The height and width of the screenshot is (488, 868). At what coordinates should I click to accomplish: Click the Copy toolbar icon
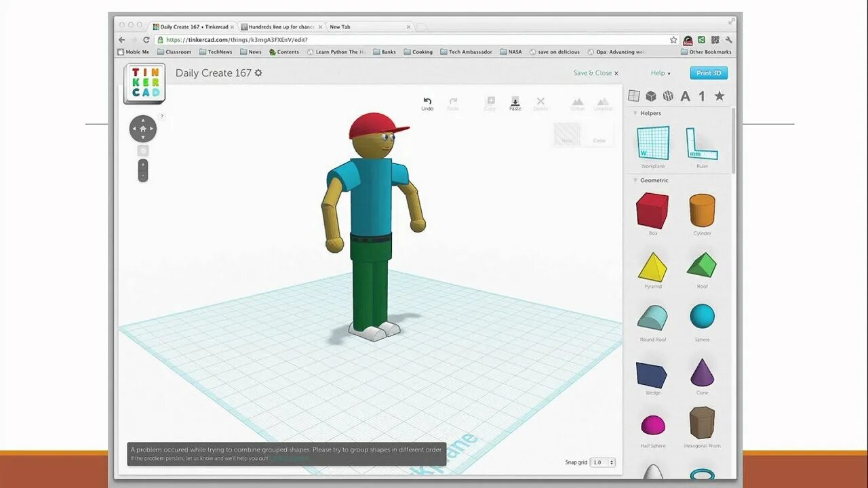pyautogui.click(x=490, y=104)
